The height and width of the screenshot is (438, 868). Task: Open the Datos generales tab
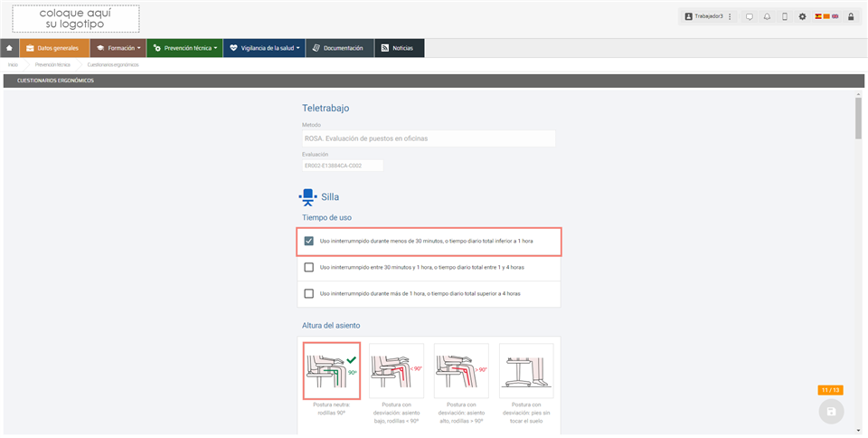(53, 48)
